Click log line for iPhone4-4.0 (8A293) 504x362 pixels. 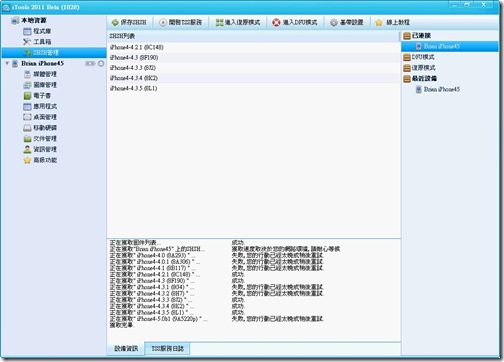point(217,255)
